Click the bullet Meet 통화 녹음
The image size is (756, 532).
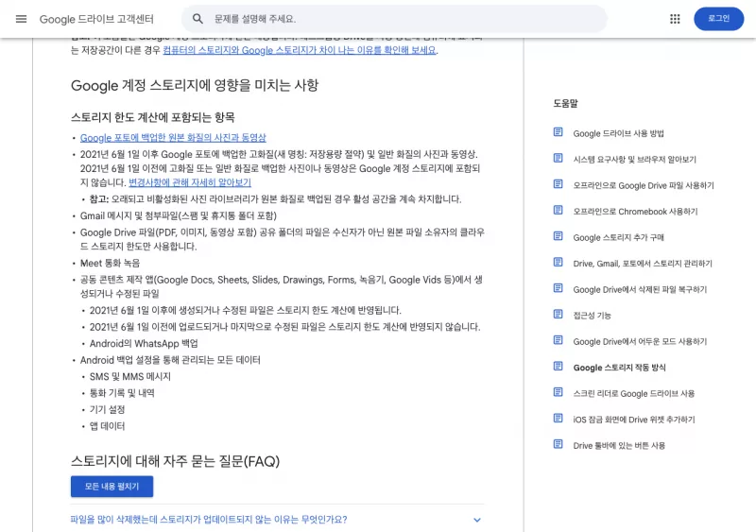(x=110, y=264)
